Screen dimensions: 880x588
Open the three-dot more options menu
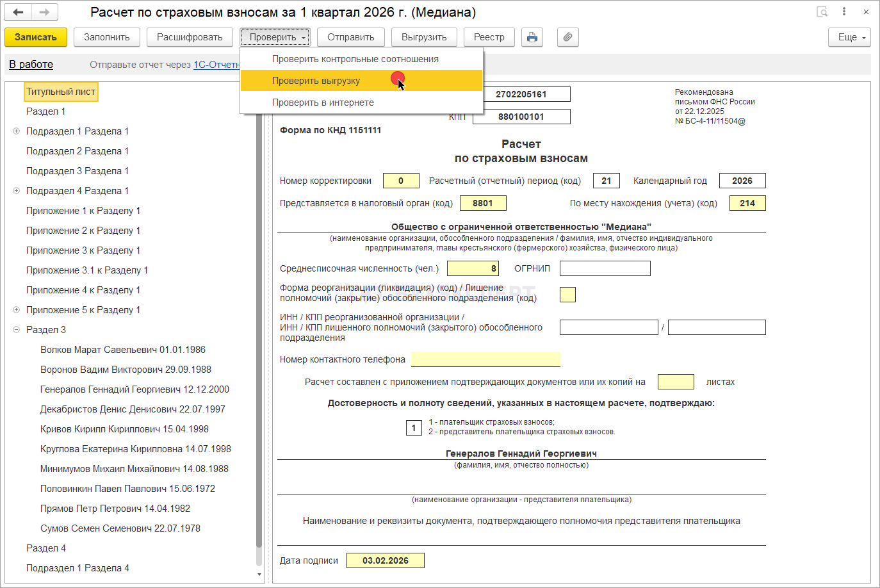coord(844,12)
